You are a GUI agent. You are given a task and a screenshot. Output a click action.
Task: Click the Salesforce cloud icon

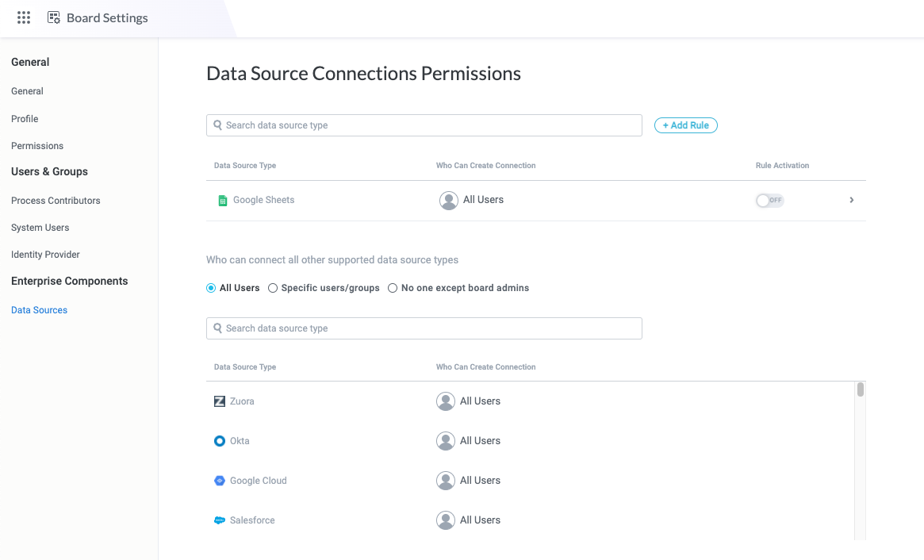219,520
